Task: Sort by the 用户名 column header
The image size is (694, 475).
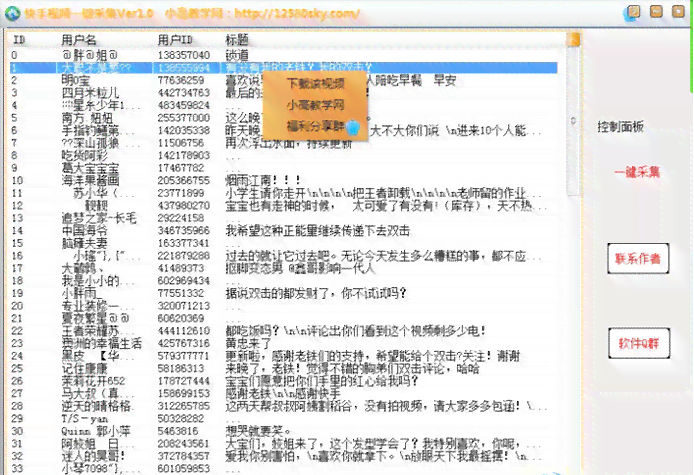Action: (79, 40)
